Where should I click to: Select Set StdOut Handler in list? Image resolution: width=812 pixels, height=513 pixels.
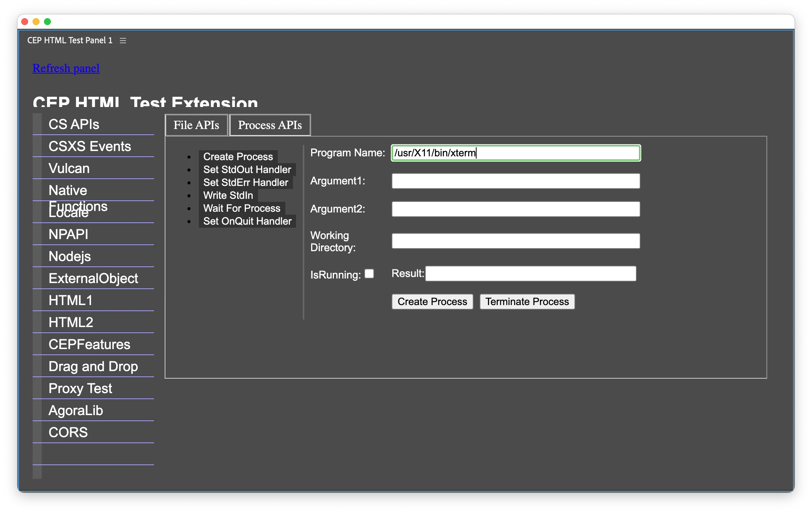(247, 170)
